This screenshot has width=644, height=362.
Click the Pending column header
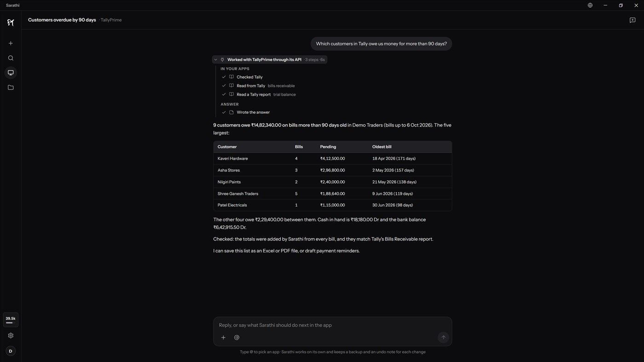(328, 147)
